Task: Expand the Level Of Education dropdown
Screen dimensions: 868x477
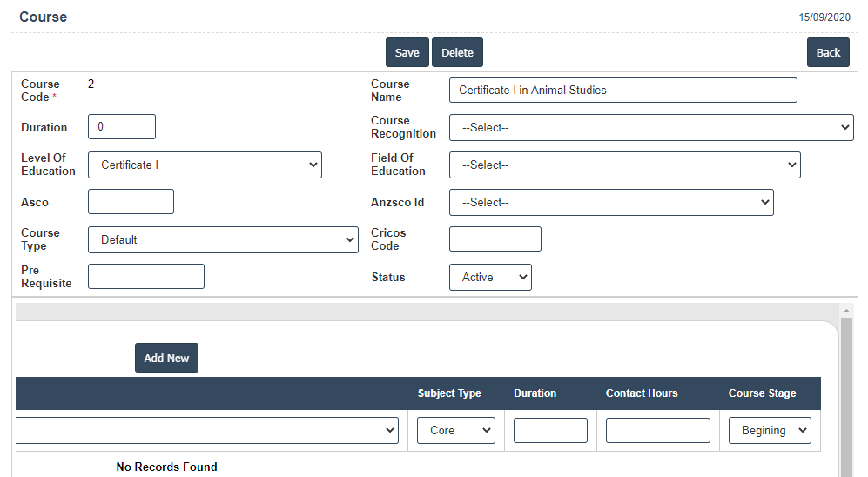Action: pyautogui.click(x=205, y=165)
